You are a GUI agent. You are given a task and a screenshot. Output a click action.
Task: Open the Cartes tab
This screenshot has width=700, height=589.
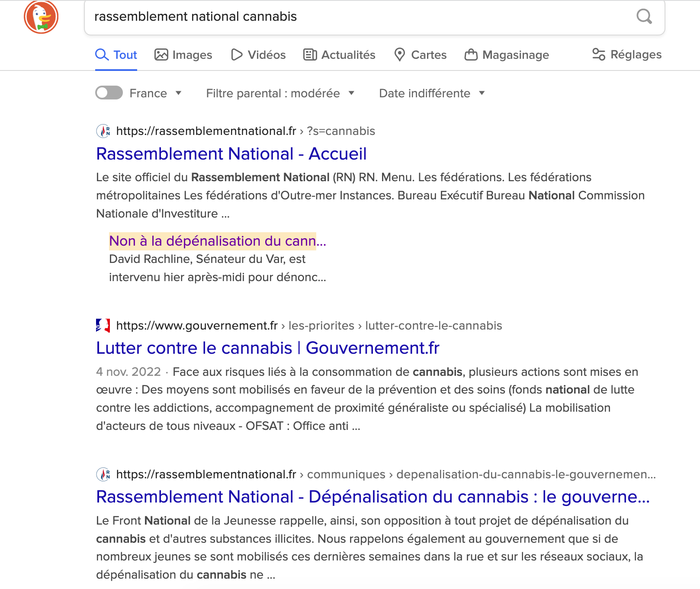coord(421,55)
